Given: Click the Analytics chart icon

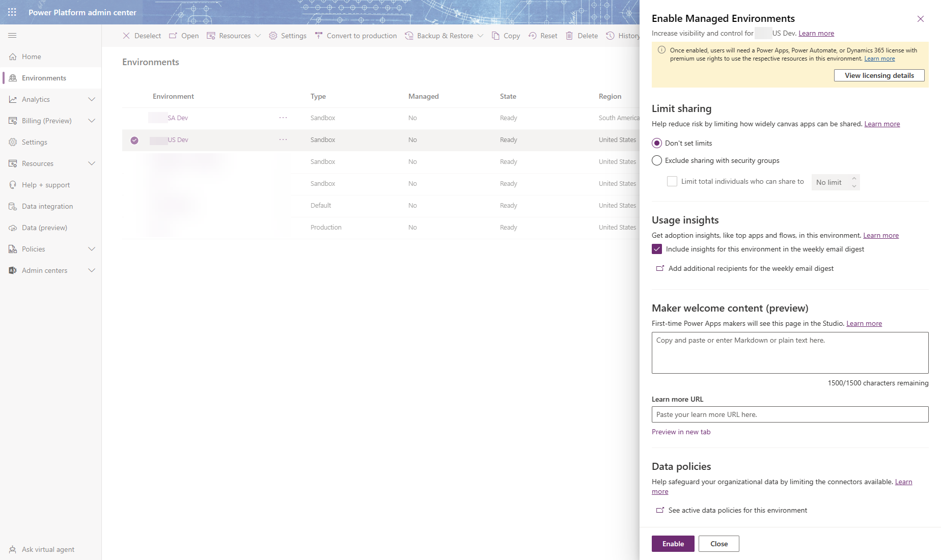Looking at the screenshot, I should 13,99.
